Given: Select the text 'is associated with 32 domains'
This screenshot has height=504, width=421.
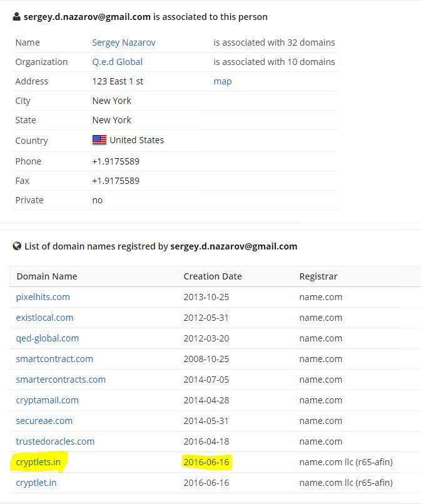Looking at the screenshot, I should (x=275, y=43).
